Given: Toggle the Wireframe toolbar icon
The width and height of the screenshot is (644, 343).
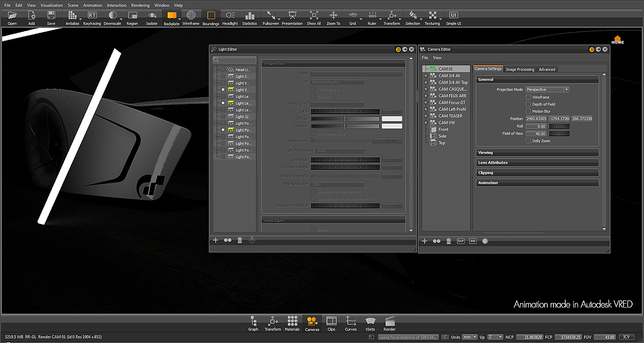Looking at the screenshot, I should (191, 16).
